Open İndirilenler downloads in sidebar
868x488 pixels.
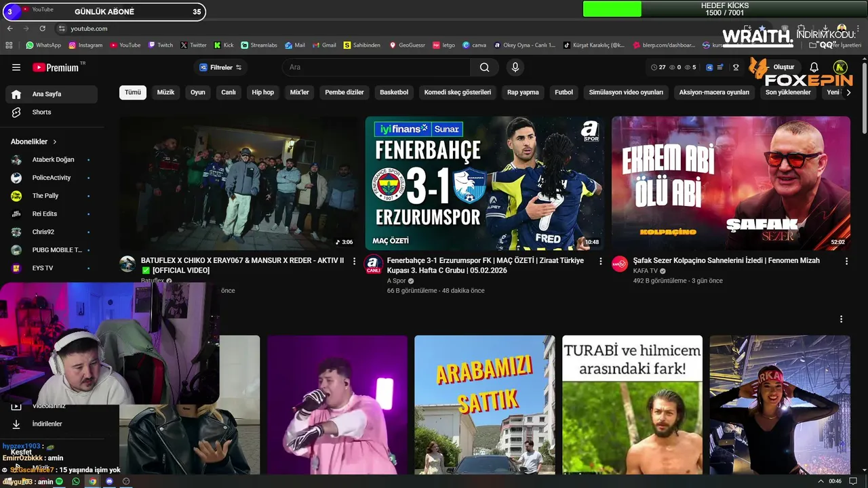click(x=52, y=424)
